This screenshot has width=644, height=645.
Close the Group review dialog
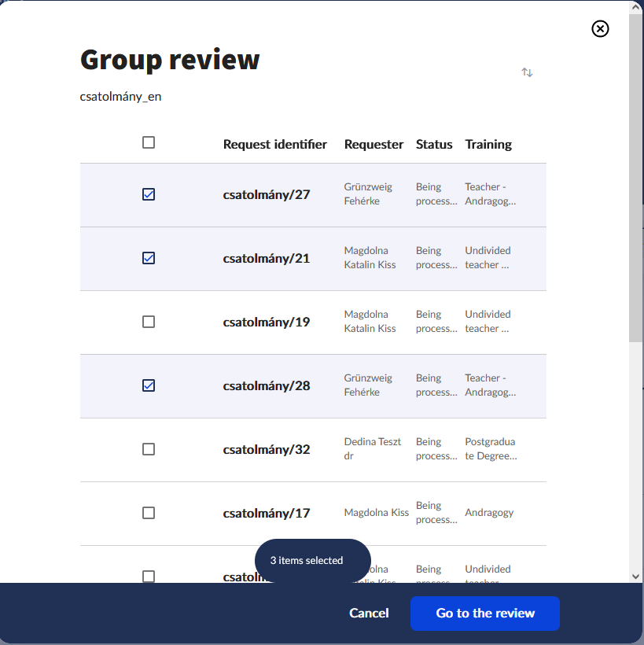click(600, 29)
